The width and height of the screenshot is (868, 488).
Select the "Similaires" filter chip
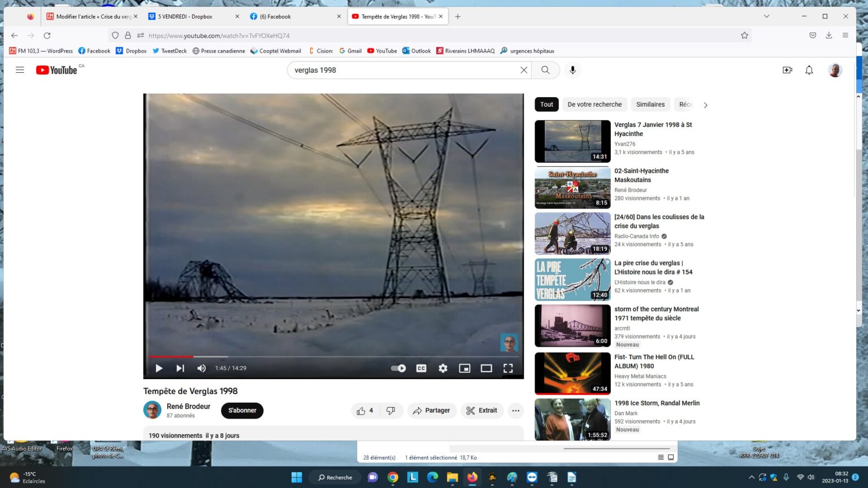coord(650,104)
